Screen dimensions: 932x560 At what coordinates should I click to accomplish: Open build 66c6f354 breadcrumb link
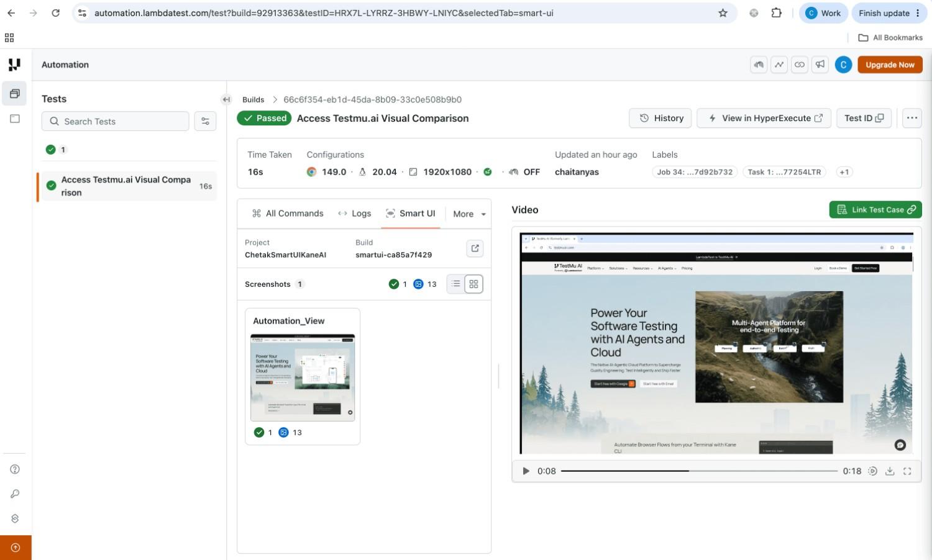point(372,99)
